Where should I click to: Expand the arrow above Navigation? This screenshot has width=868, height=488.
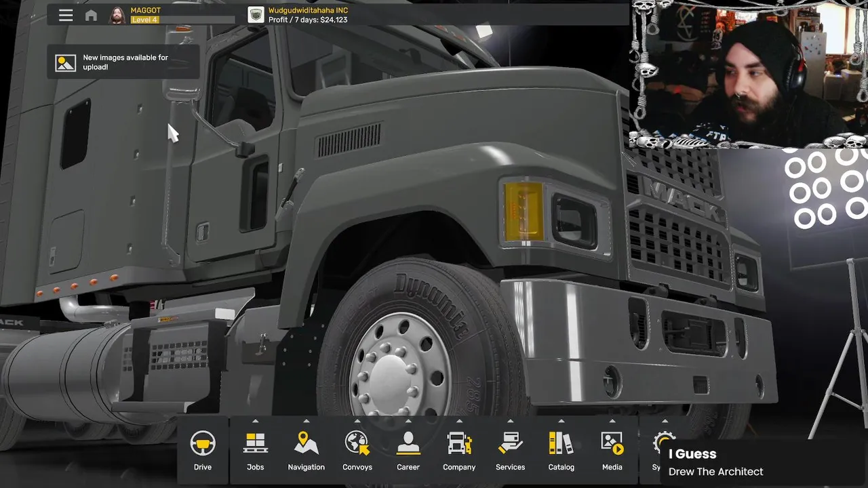click(307, 421)
